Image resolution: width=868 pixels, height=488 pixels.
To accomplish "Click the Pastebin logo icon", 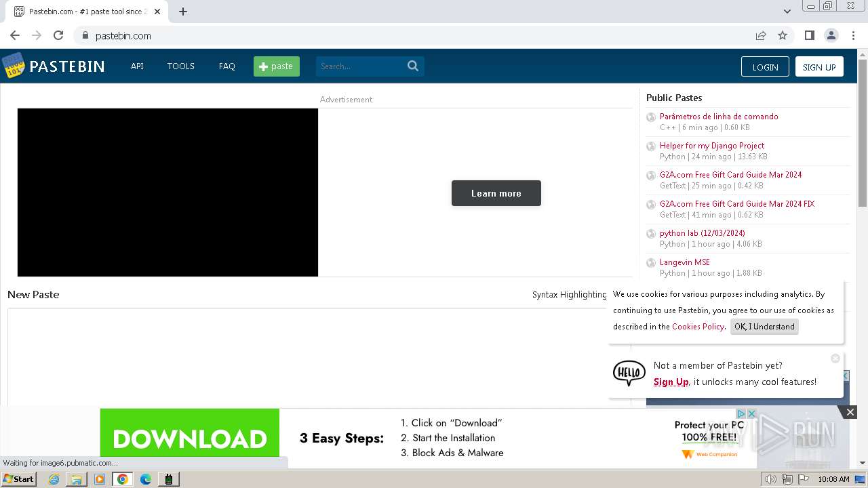I will (x=14, y=66).
